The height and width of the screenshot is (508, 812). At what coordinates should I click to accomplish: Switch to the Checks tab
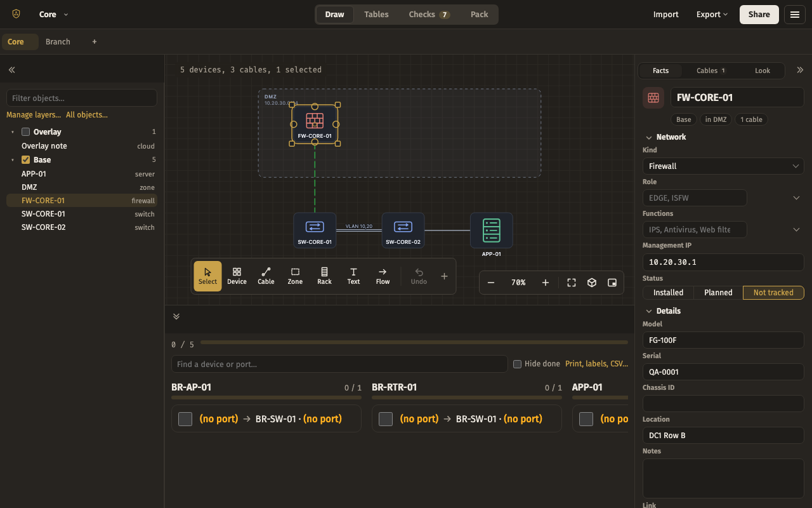(429, 14)
